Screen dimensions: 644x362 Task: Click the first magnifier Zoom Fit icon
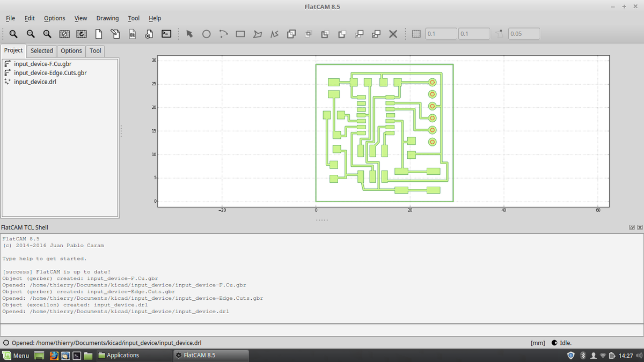pos(13,34)
